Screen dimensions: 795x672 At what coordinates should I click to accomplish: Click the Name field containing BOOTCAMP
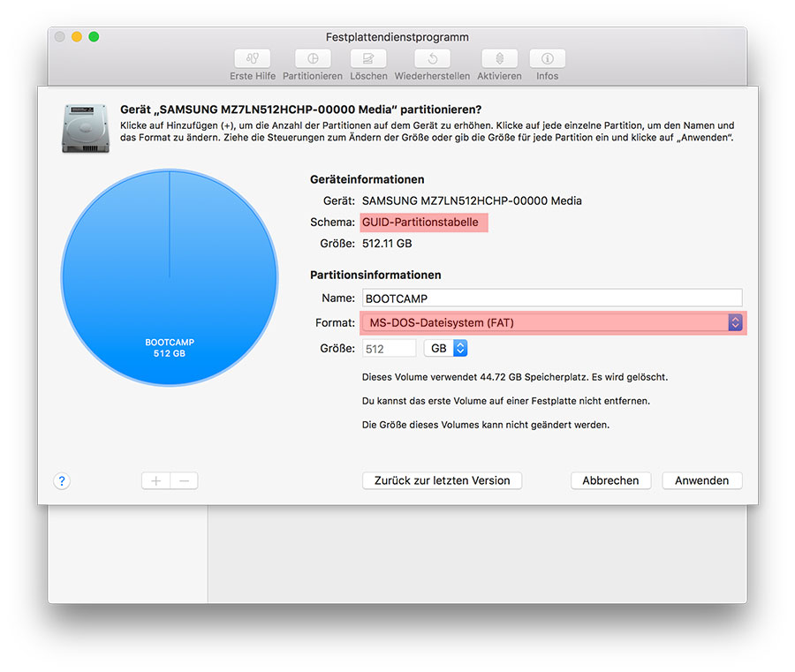[x=552, y=298]
